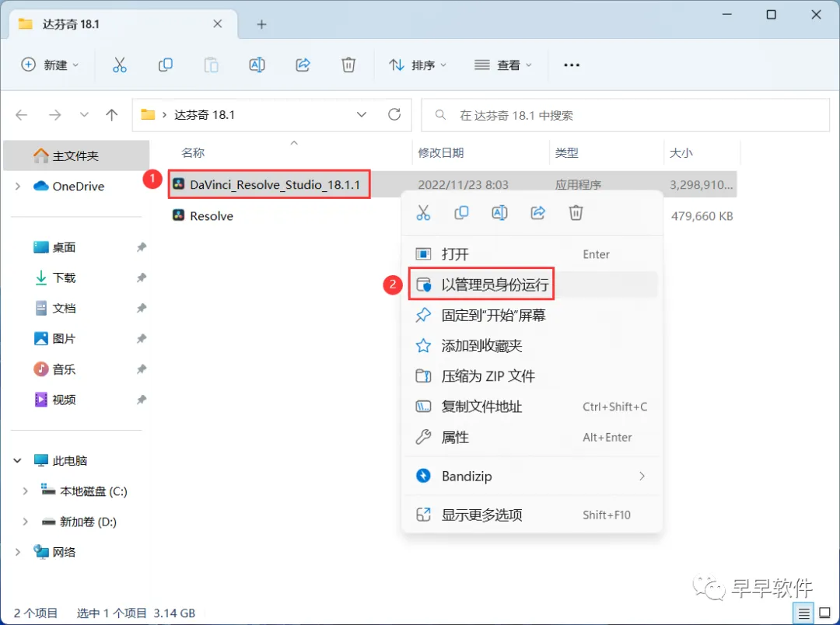Sort by the 名称 column header
Viewport: 840px width, 625px height.
[x=193, y=152]
